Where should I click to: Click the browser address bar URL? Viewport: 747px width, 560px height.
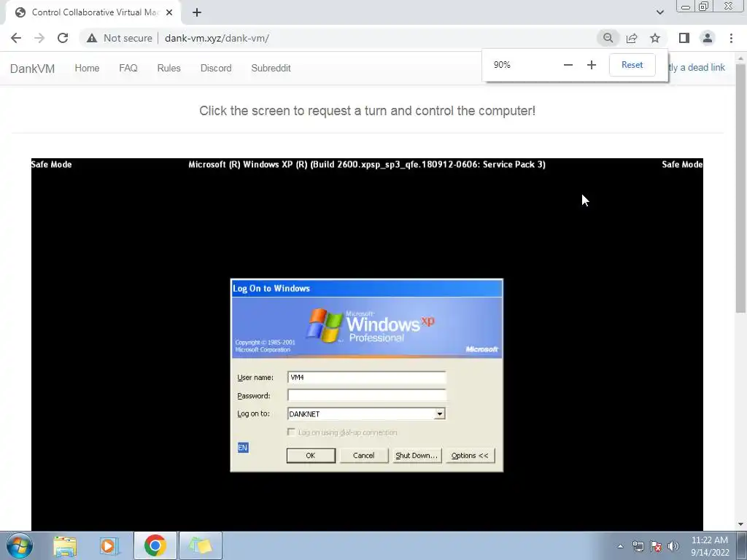(x=217, y=38)
